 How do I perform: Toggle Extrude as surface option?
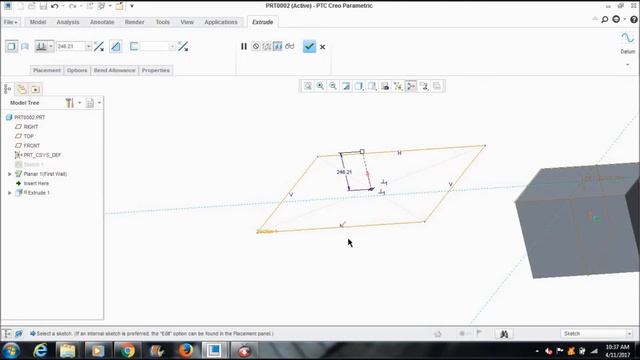click(x=25, y=47)
